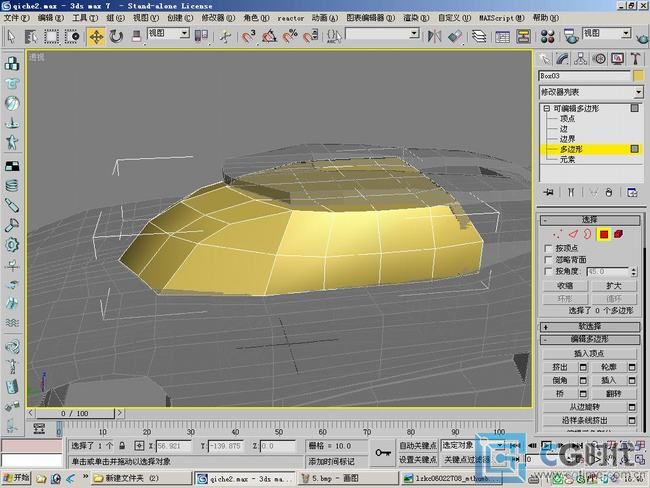Switch to the Display command panel
Screen dimensions: 650x488
(618, 59)
